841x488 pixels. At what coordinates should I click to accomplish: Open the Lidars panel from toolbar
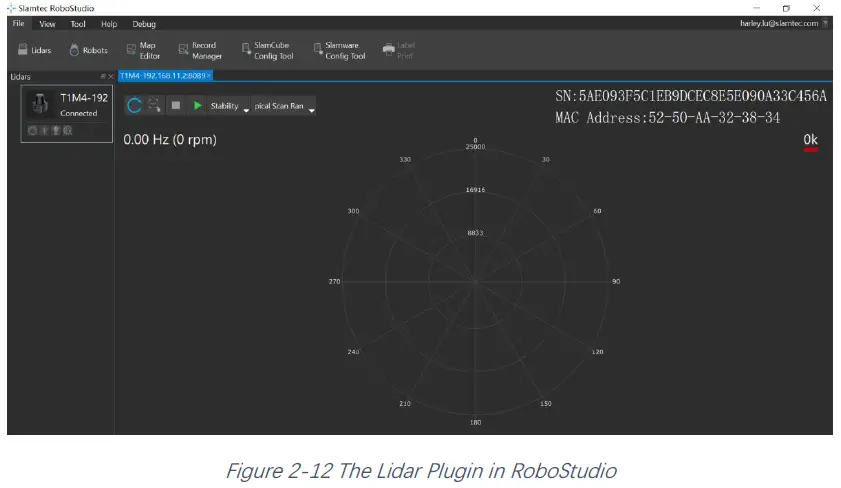pos(34,50)
